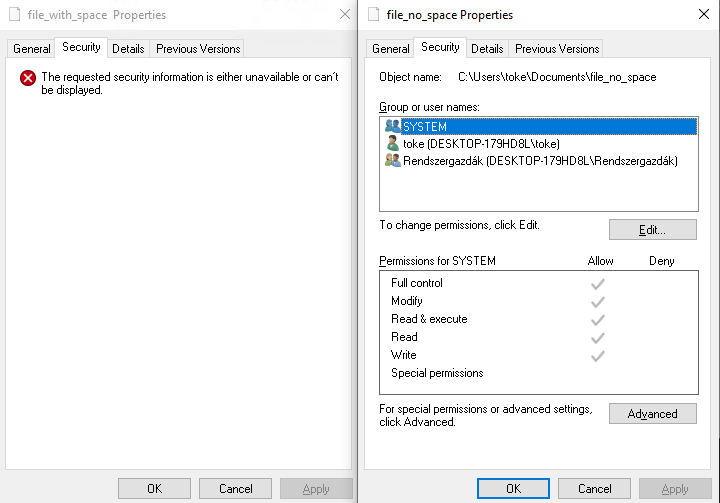Click the file_with_space title bar file icon
The width and height of the screenshot is (720, 503).
point(15,15)
